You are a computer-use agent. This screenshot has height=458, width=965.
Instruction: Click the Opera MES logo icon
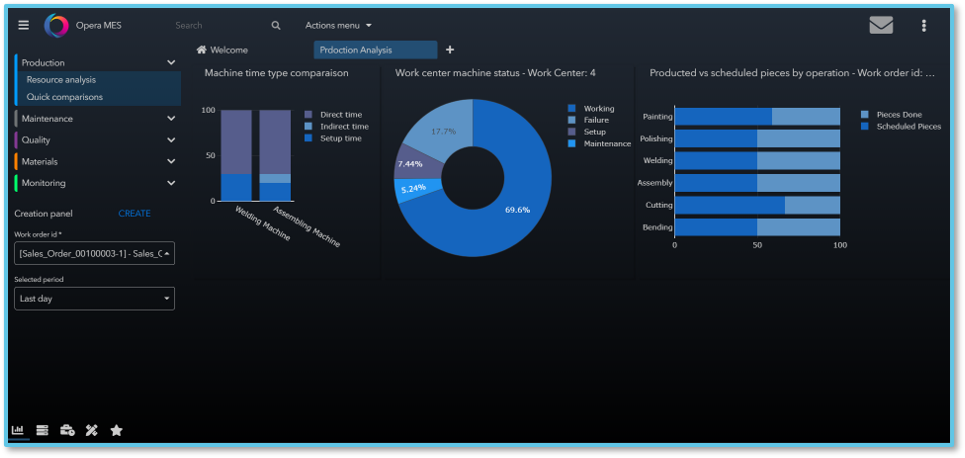56,25
